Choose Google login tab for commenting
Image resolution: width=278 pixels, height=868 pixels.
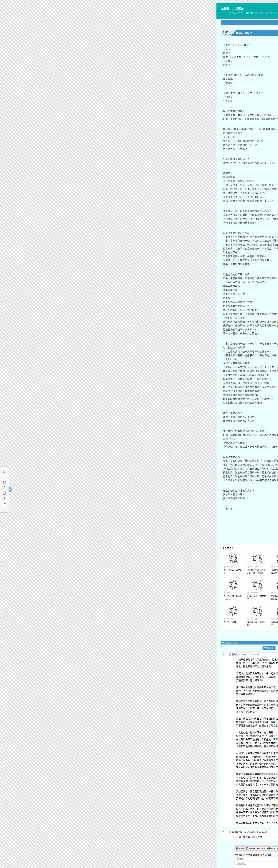pos(271,848)
